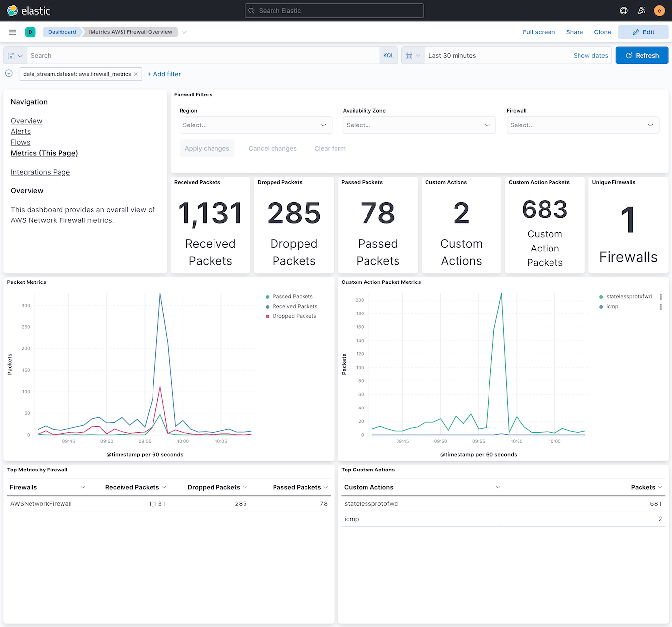Open the user account avatar menu

click(x=659, y=10)
